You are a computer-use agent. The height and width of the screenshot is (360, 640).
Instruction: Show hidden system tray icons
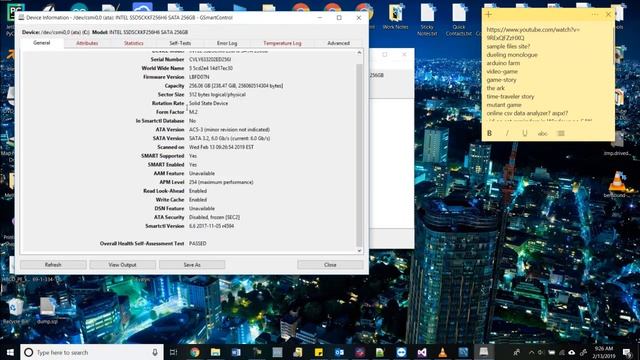(531, 352)
